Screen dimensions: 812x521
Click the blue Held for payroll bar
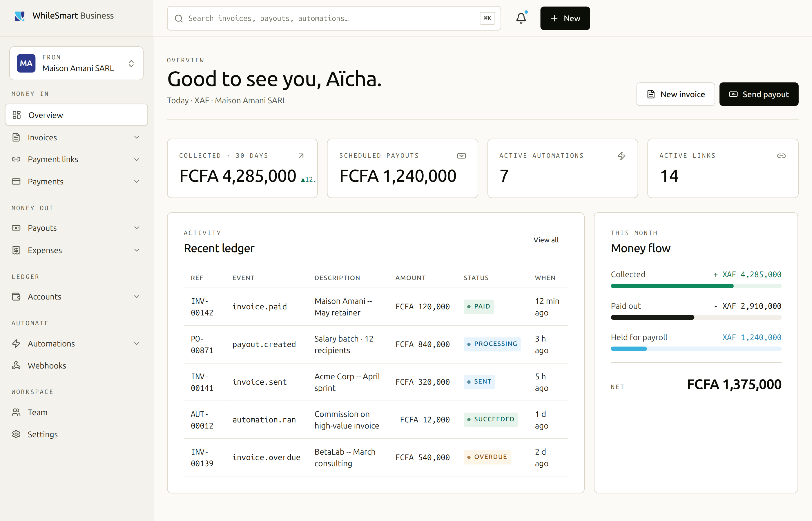(x=696, y=349)
